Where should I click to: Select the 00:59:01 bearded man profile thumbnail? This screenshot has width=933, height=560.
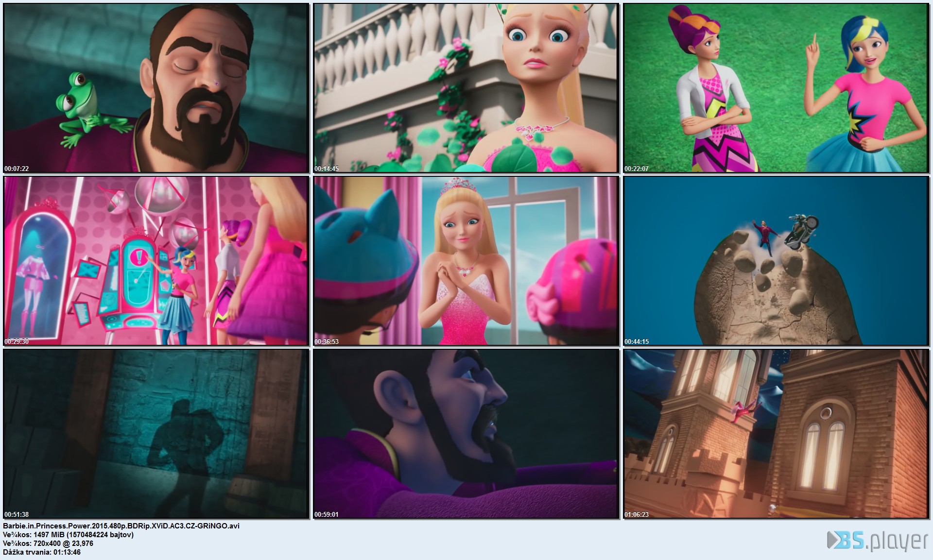tap(466, 434)
